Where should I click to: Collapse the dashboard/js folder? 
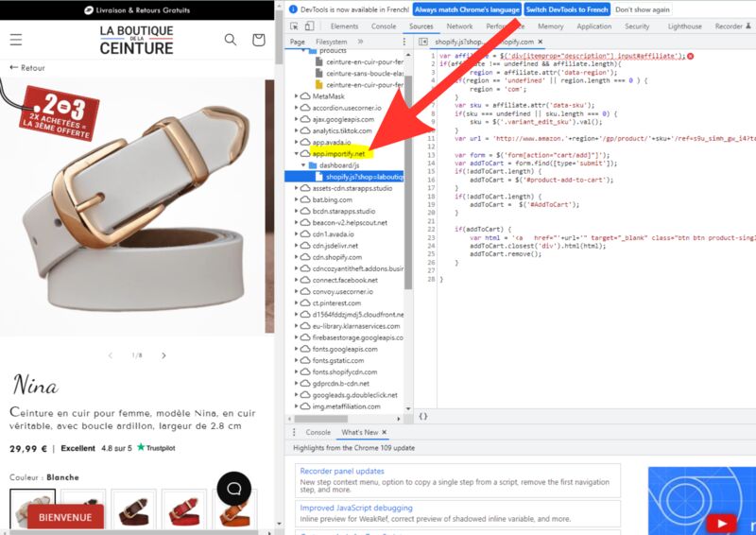coord(303,165)
